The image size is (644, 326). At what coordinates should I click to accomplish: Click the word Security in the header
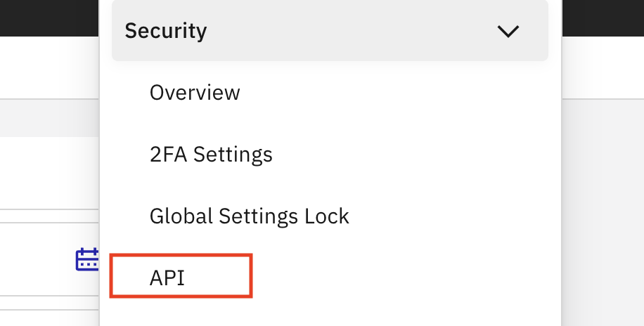click(x=166, y=31)
